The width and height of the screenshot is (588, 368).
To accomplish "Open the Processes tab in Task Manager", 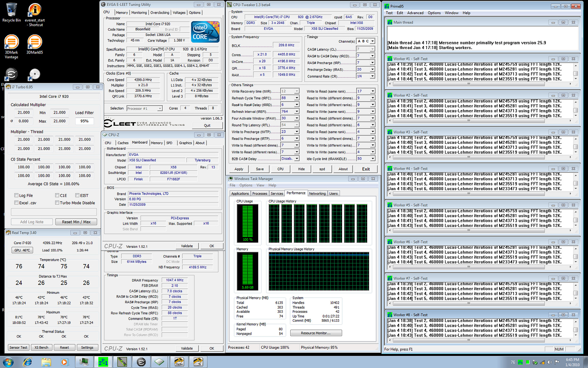I will click(260, 194).
